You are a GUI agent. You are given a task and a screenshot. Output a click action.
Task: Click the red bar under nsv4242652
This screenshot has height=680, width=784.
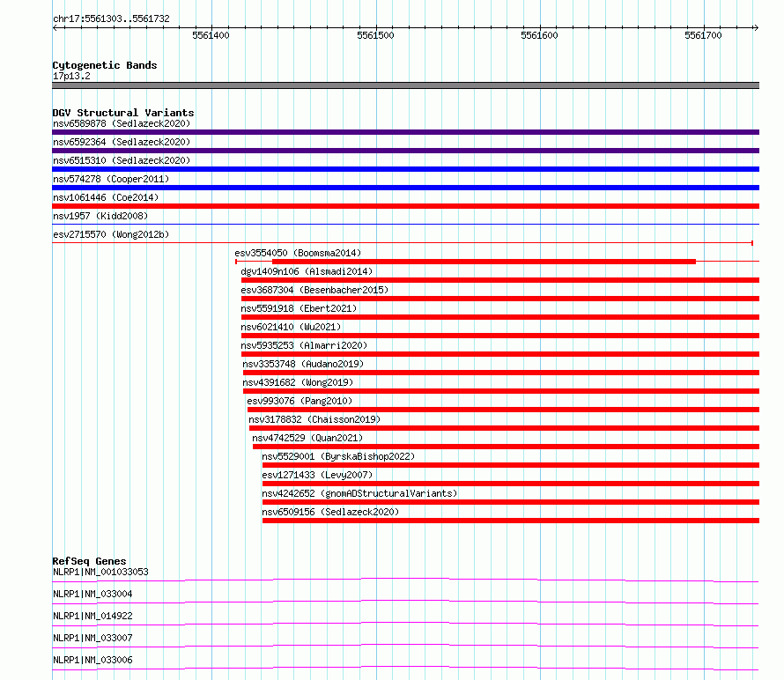[511, 502]
